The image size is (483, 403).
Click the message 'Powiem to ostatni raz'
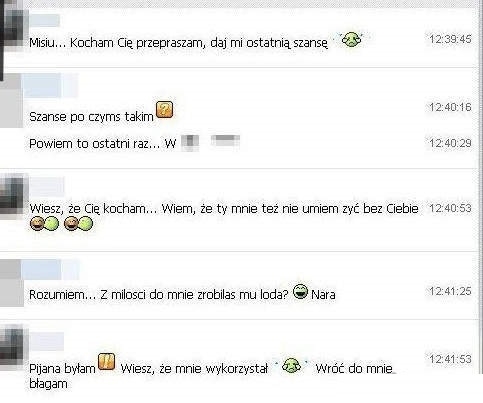(135, 143)
